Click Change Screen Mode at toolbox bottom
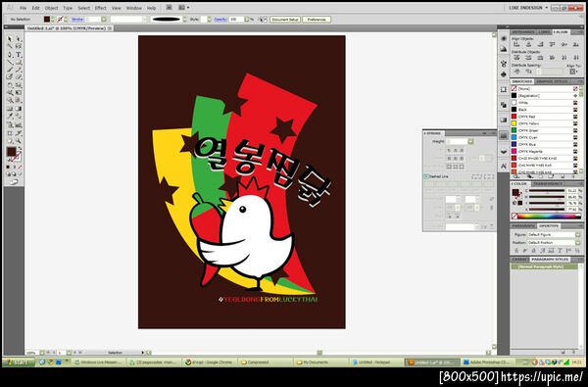 14,182
